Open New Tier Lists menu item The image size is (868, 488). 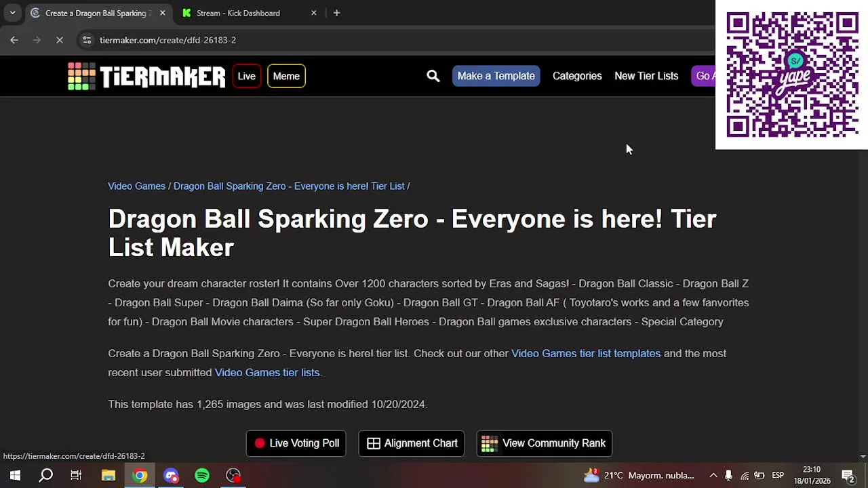pos(646,76)
